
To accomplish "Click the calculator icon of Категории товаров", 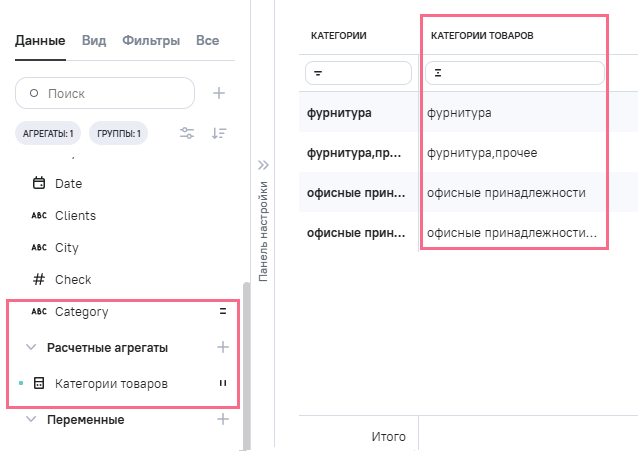I will click(x=40, y=384).
